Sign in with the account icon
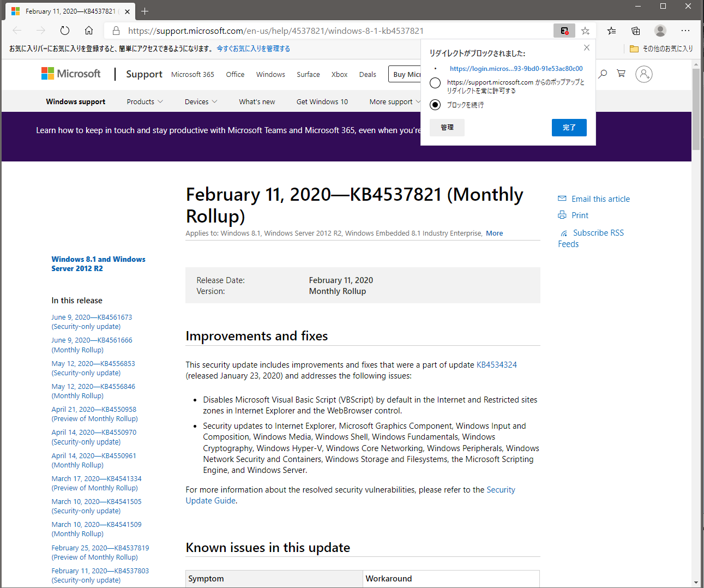 644,74
